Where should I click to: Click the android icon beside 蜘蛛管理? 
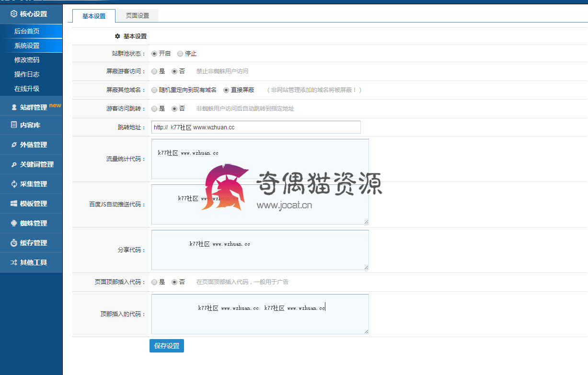tap(14, 223)
